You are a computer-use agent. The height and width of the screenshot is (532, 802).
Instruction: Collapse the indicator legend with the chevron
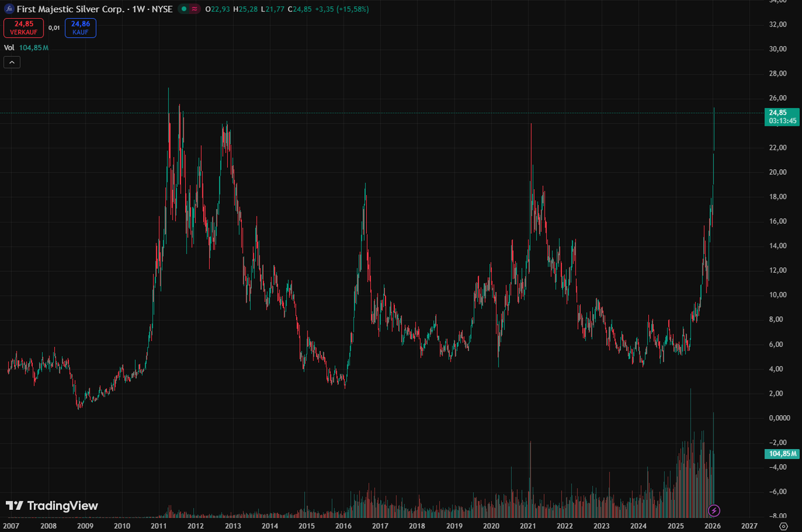(12, 62)
